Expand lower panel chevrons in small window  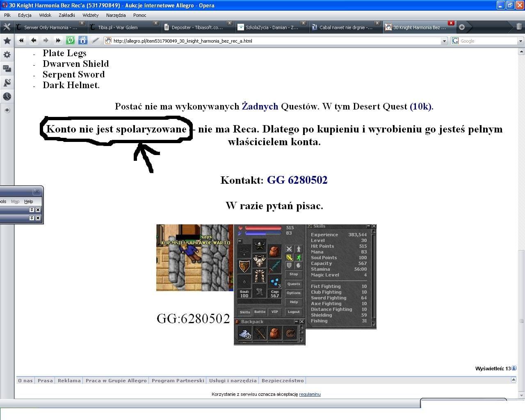32,218
